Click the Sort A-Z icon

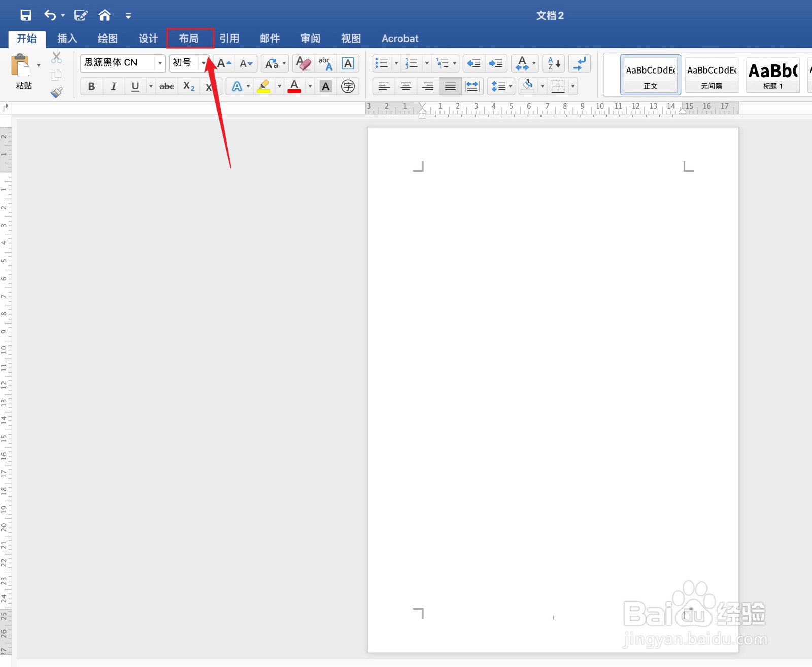[x=554, y=63]
